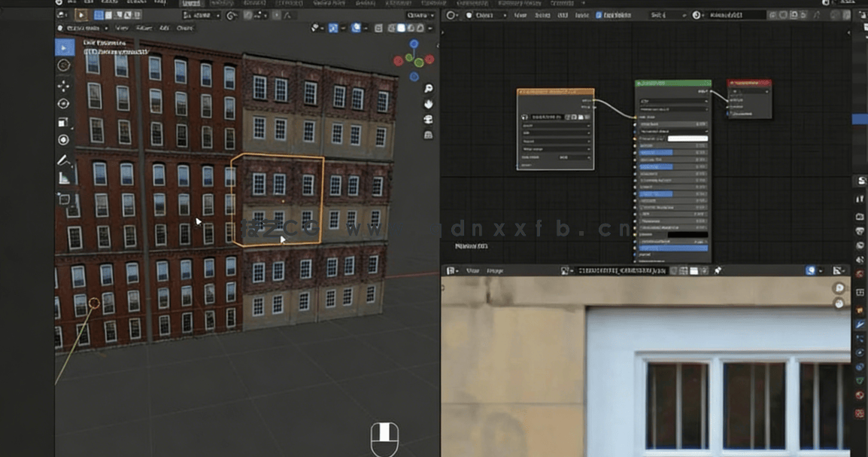
Task: Click the Principled BSDF node header
Action: coord(673,81)
